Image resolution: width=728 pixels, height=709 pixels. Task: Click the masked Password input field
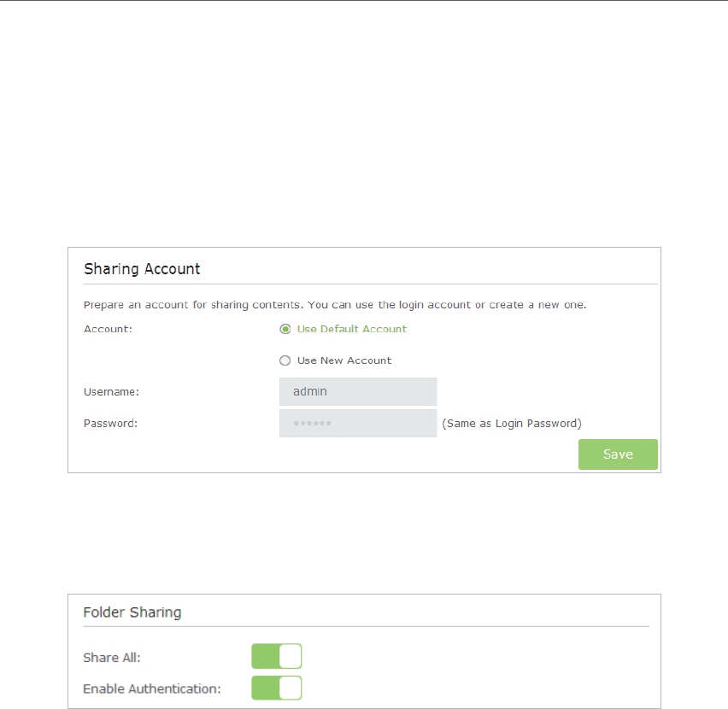pos(358,423)
